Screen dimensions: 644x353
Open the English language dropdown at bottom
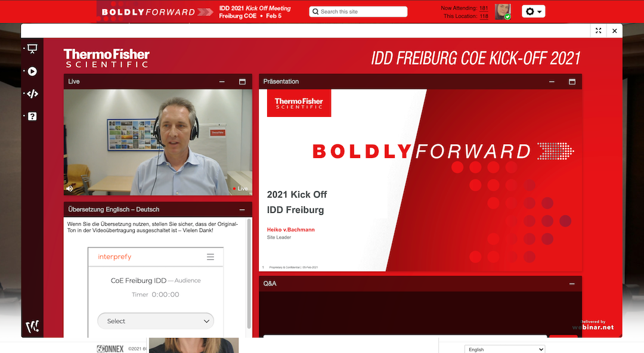tap(504, 349)
